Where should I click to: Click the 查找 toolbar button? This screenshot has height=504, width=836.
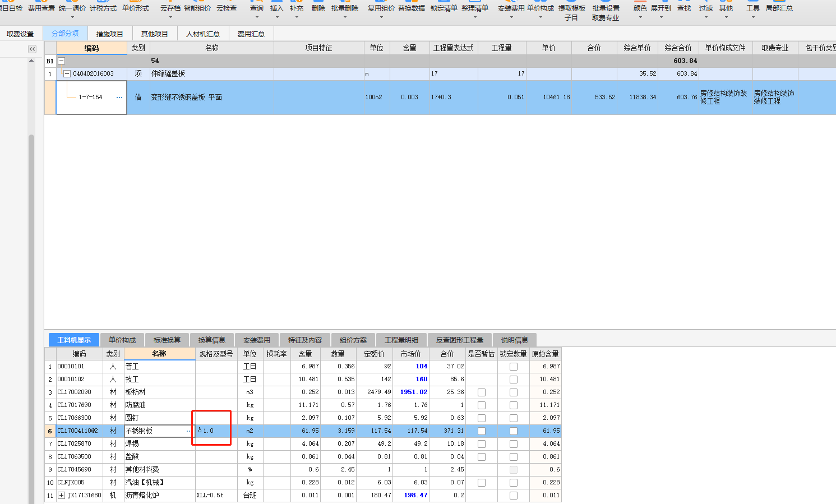coord(684,8)
